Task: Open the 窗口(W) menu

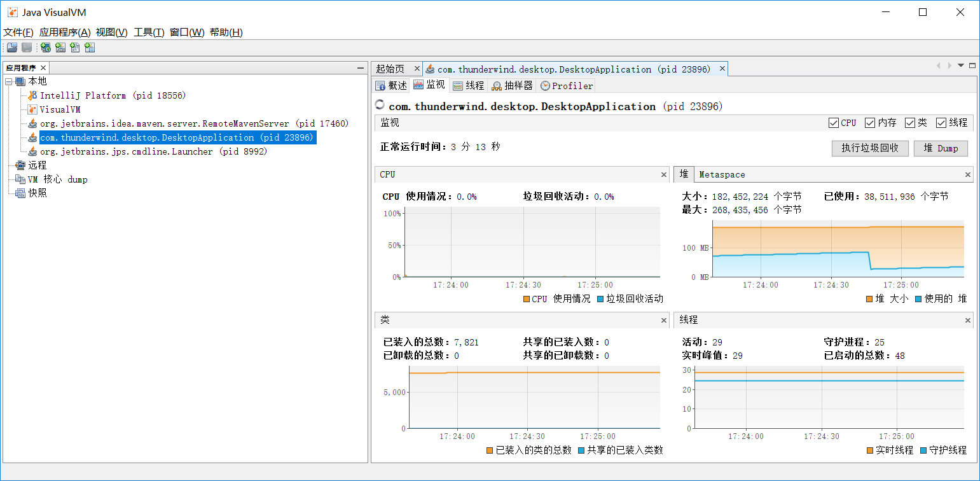Action: (x=187, y=32)
